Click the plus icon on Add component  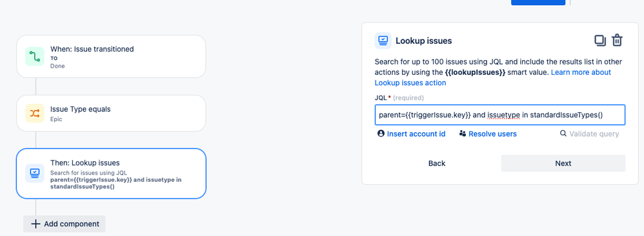coord(35,224)
